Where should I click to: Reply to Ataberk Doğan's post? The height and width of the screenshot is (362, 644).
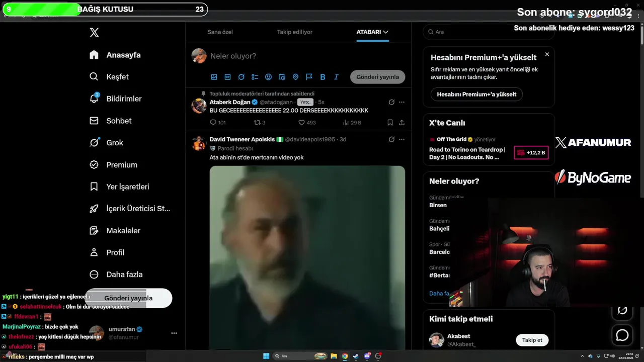click(x=217, y=122)
